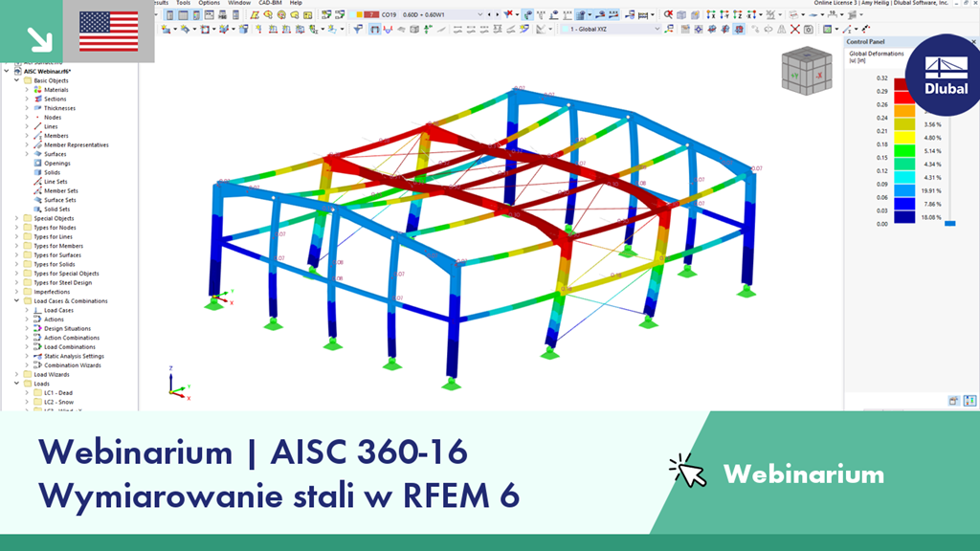Viewport: 980px width, 551px height.
Task: Go to previous load combination arrow
Action: pyautogui.click(x=489, y=14)
